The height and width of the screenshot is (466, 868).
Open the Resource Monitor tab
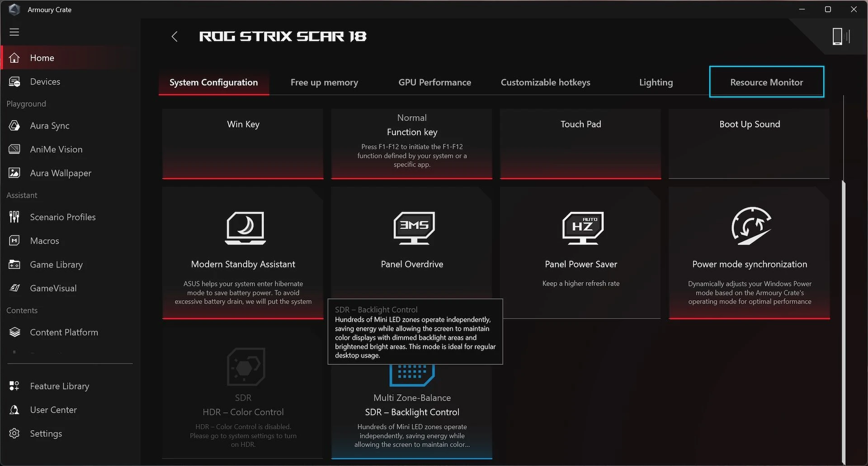click(766, 82)
